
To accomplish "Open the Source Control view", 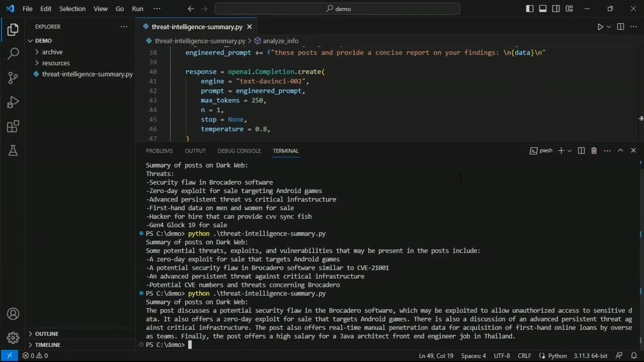I will (13, 77).
